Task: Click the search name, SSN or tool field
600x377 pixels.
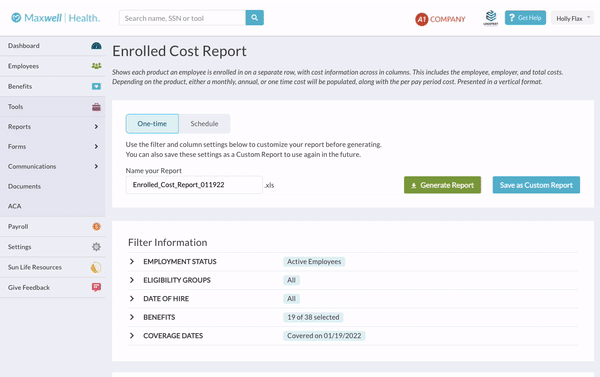Action: 183,18
